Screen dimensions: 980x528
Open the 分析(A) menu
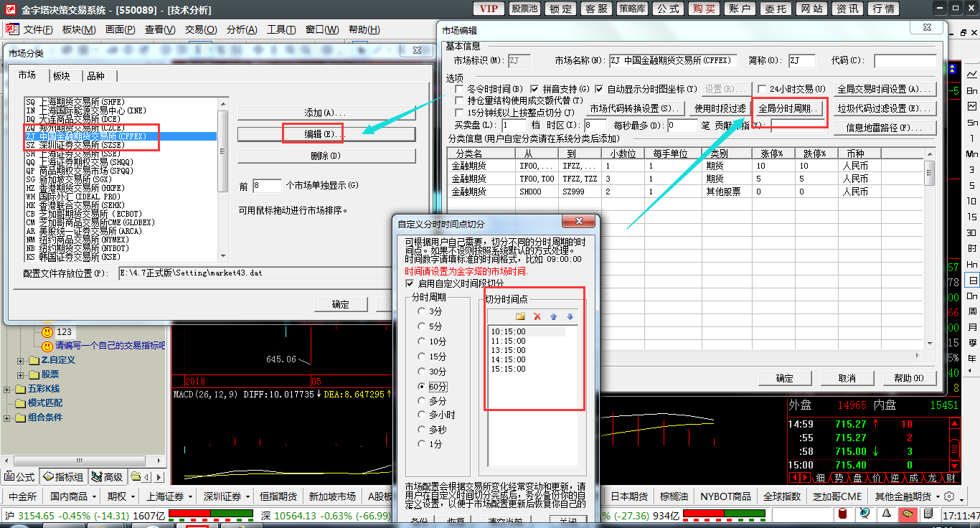[x=242, y=29]
